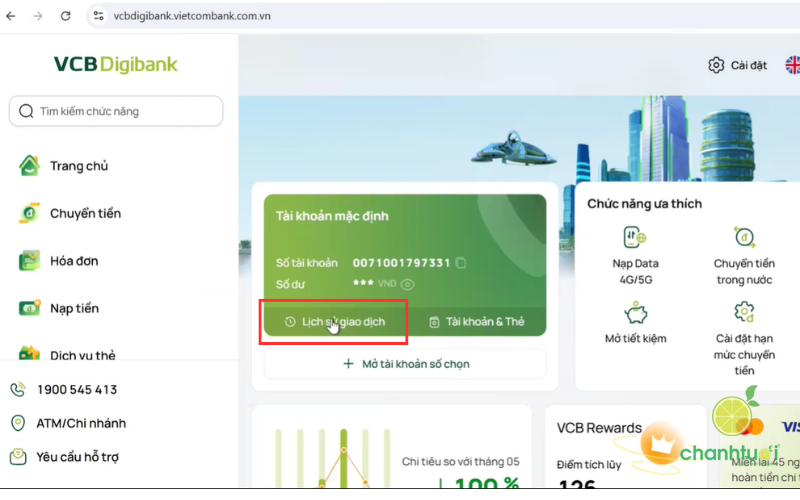Click the browser forward arrow
This screenshot has height=500, width=800.
pos(38,16)
